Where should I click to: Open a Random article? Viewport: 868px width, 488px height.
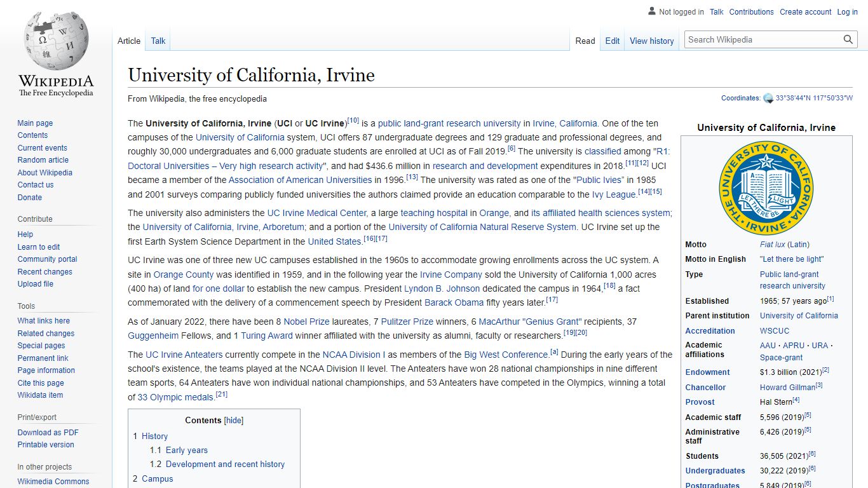click(43, 160)
